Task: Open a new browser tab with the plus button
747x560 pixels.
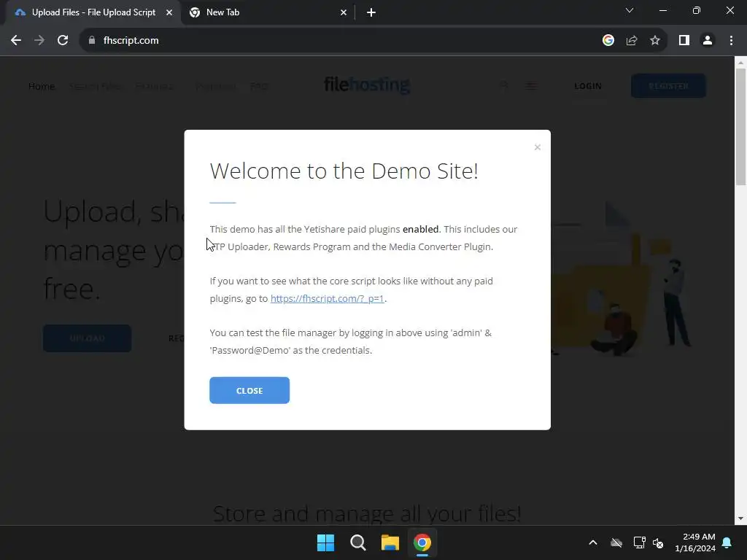Action: point(371,12)
